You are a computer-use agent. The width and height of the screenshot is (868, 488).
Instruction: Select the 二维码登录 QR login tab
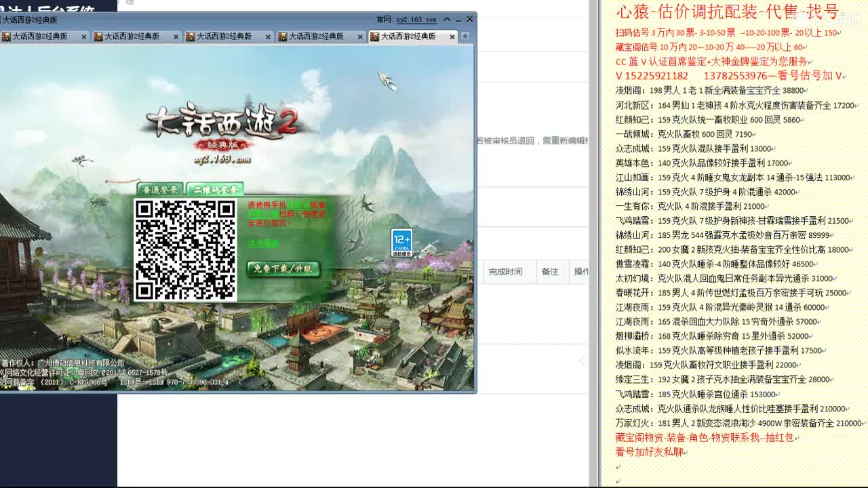(x=215, y=190)
